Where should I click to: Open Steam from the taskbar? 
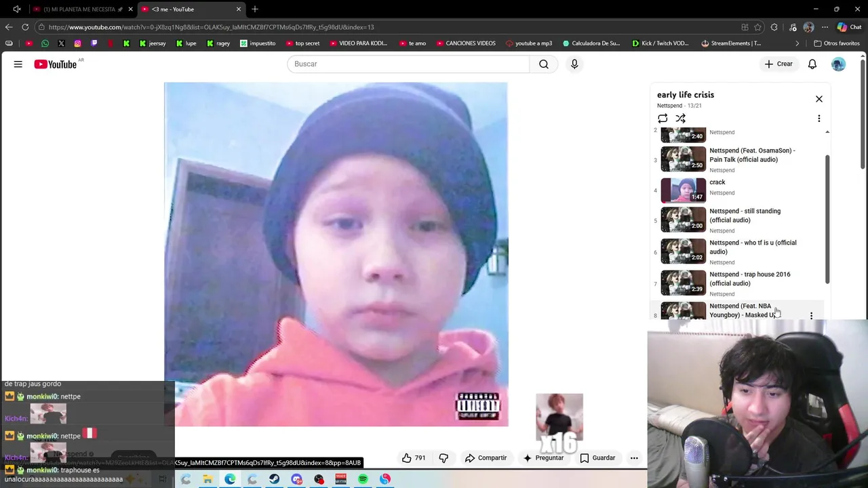pyautogui.click(x=274, y=479)
